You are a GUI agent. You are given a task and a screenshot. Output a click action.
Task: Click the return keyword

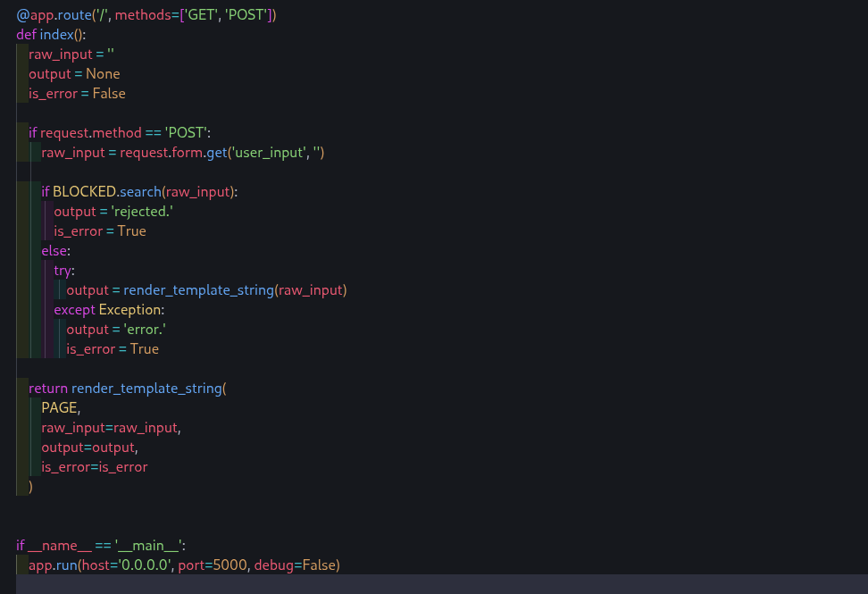pos(48,389)
